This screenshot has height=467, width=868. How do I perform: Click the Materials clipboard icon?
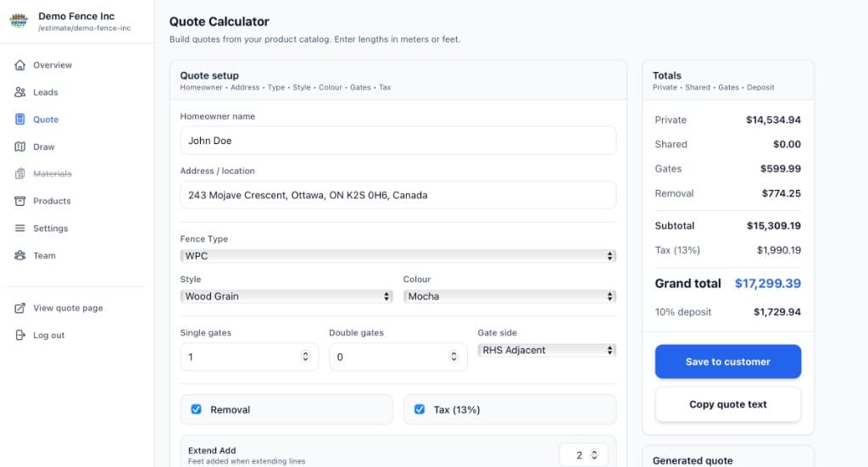pos(20,174)
